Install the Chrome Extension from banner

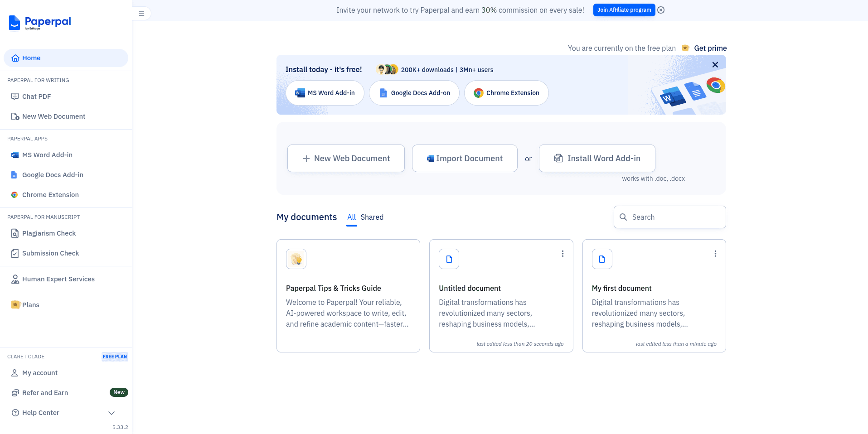pos(506,93)
